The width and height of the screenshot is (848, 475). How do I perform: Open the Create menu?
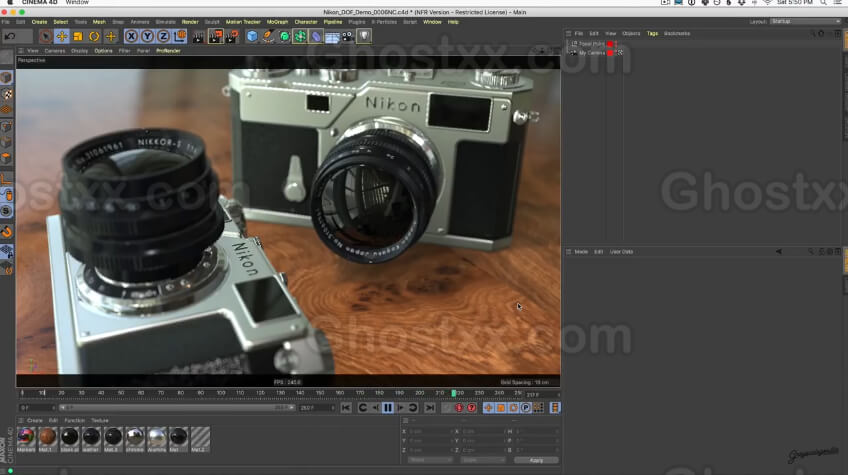click(x=39, y=22)
